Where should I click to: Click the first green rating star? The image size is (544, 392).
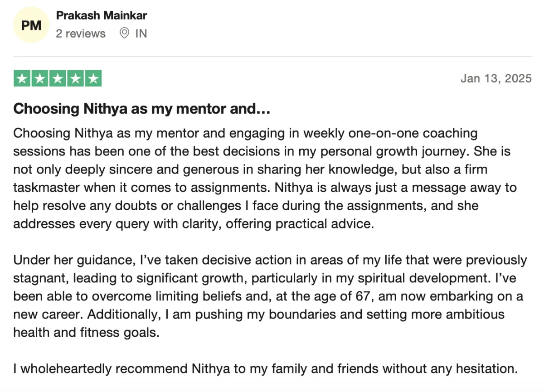(x=22, y=79)
